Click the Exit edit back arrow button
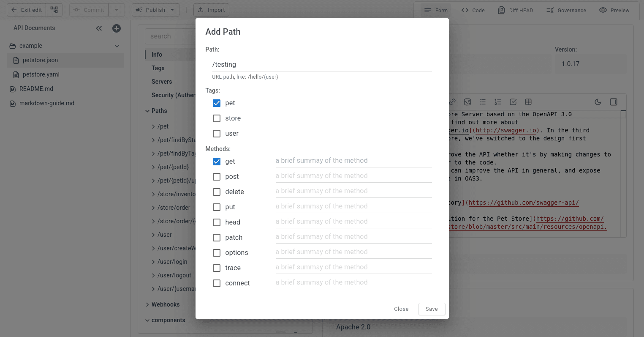Viewport: 644px width, 337px height. point(26,10)
